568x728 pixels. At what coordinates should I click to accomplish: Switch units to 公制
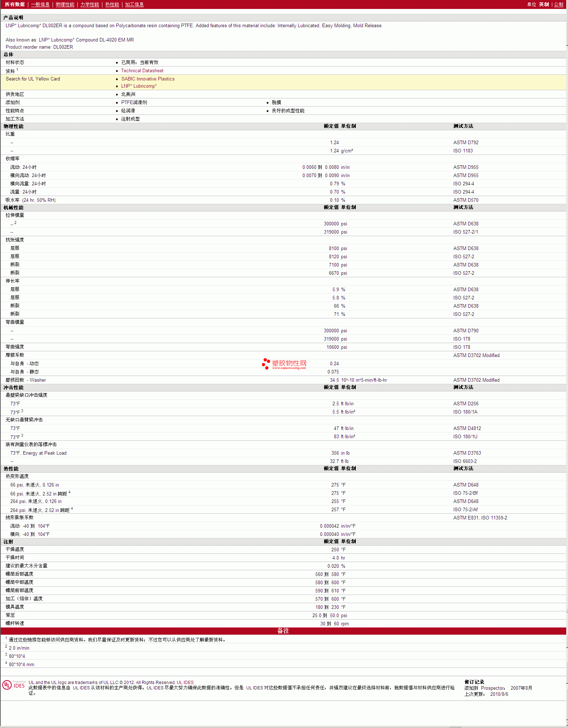pyautogui.click(x=558, y=4)
